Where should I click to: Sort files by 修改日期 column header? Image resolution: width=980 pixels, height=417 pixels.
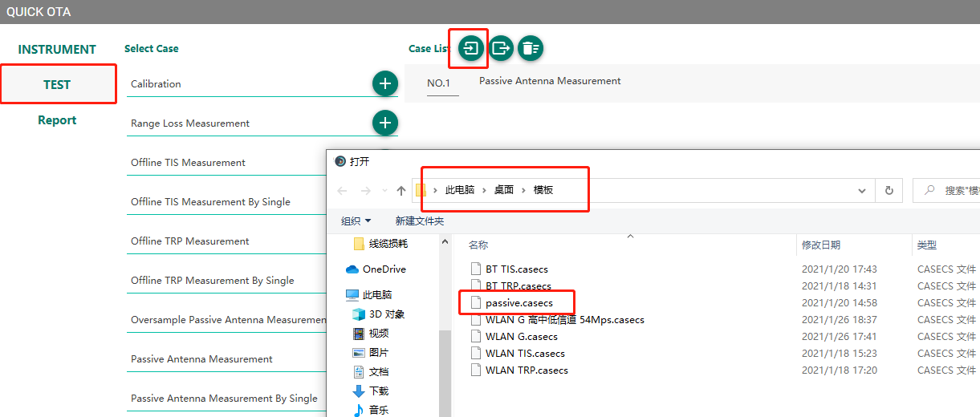(x=821, y=245)
